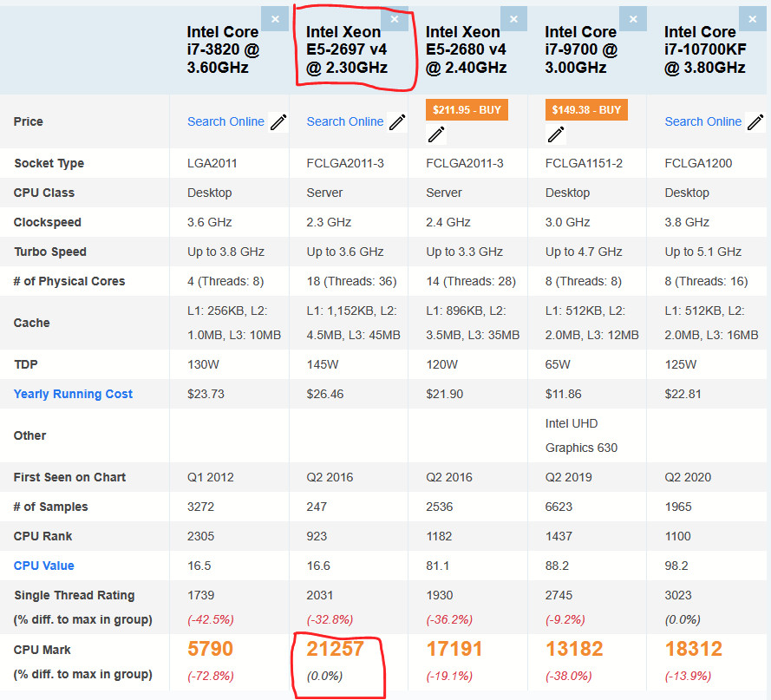Select Intel Xeon E5-2697 v4 heading

click(347, 49)
